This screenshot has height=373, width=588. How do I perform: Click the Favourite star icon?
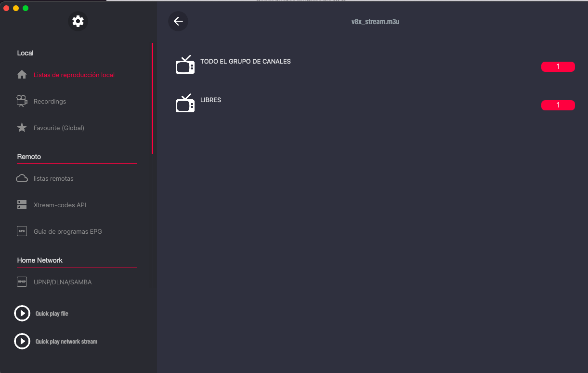pyautogui.click(x=22, y=128)
